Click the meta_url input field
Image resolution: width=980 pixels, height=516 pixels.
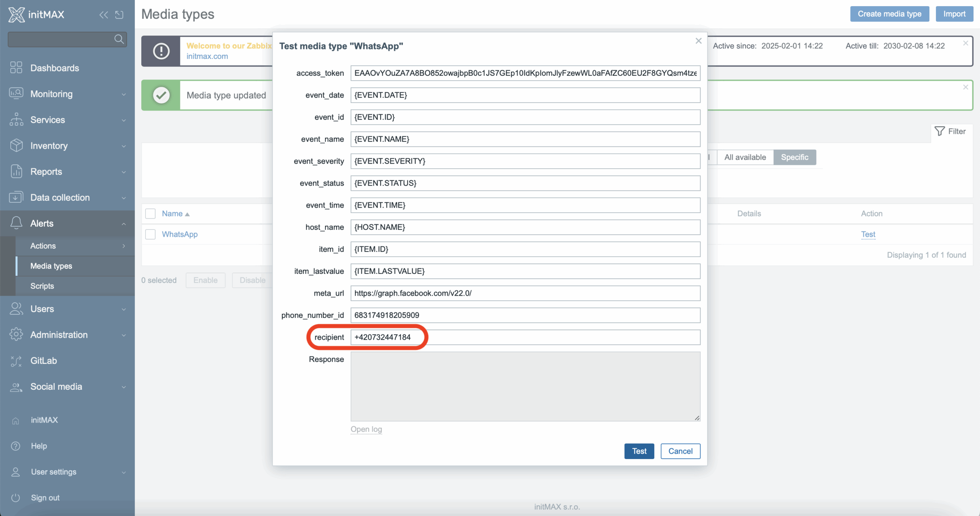coord(525,293)
